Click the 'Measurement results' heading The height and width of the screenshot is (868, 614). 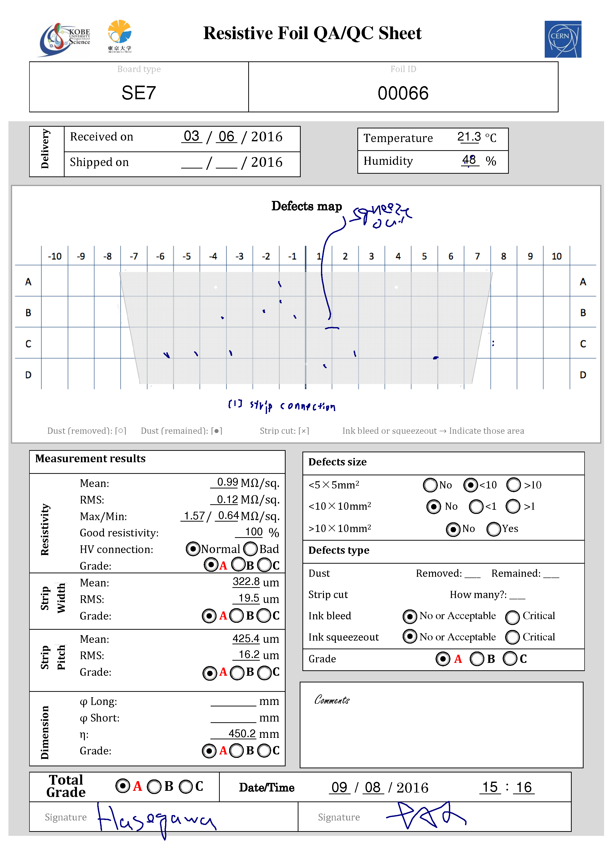[x=90, y=458]
